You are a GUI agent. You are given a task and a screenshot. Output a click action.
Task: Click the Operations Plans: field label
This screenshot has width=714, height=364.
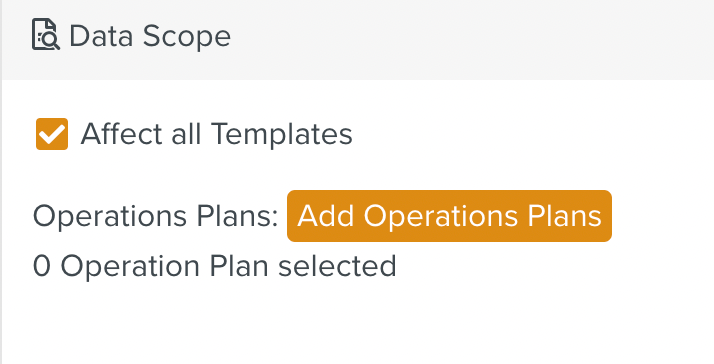click(156, 216)
